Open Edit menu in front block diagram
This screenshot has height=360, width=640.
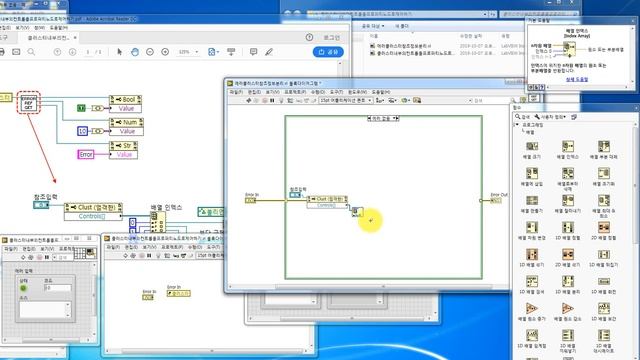click(x=254, y=92)
